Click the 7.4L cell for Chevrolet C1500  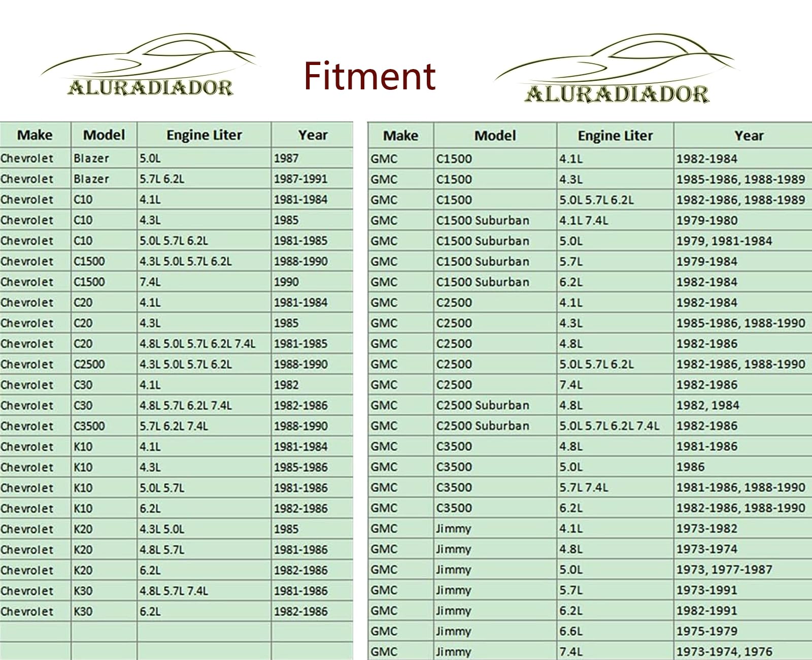[149, 282]
